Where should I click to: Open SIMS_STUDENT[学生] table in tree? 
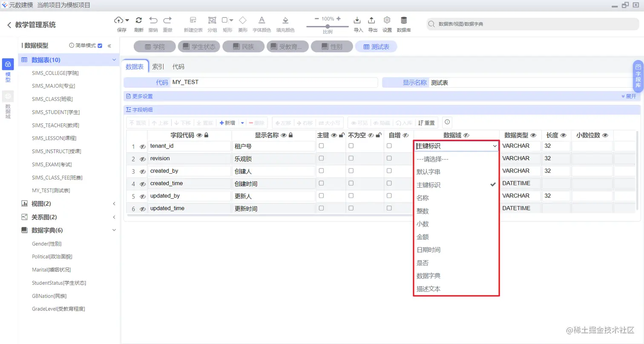[x=56, y=112]
